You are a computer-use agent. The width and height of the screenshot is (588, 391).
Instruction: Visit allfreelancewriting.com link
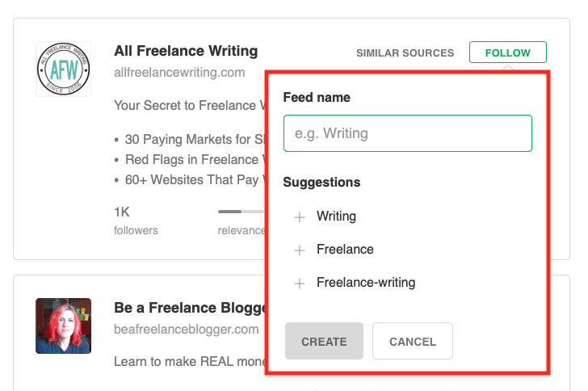[x=179, y=73]
